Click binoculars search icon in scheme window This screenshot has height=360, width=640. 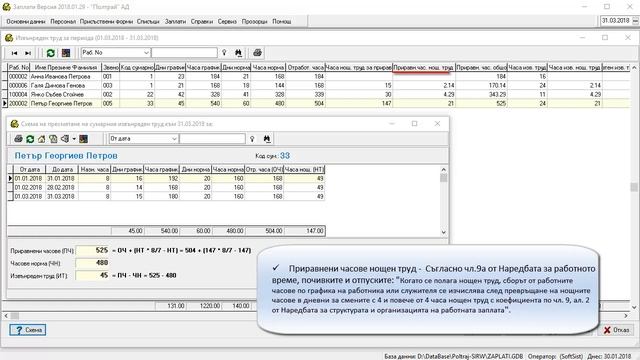(x=267, y=139)
